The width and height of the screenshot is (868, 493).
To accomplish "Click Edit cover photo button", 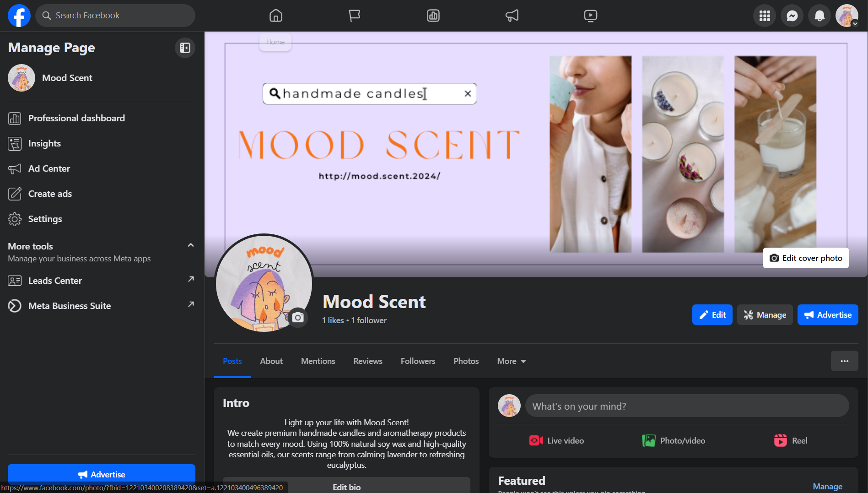I will point(806,258).
